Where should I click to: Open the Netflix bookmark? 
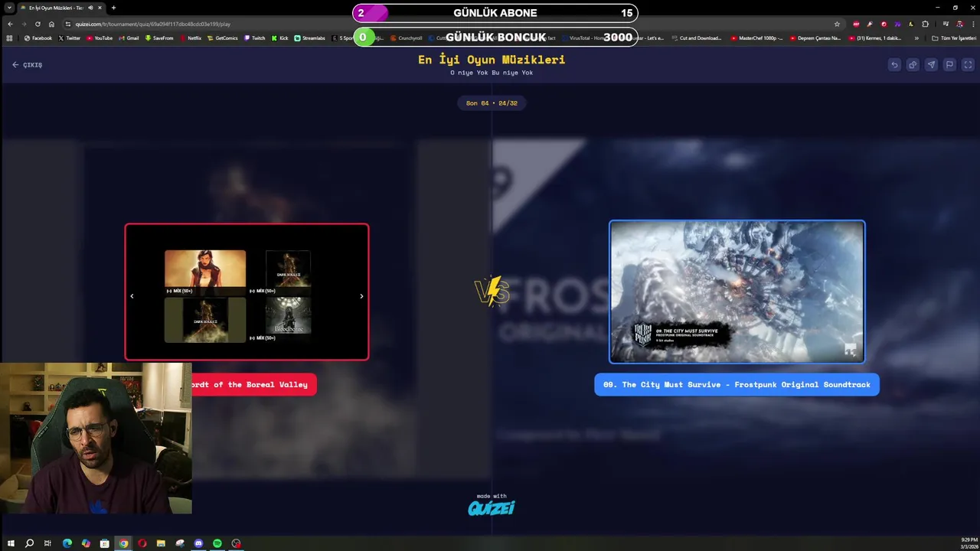(x=191, y=38)
